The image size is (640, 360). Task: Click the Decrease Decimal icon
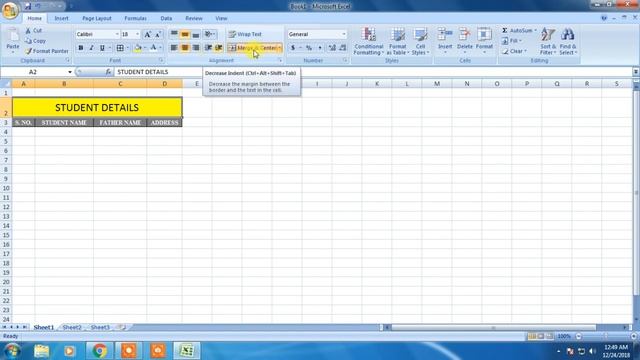click(x=342, y=48)
